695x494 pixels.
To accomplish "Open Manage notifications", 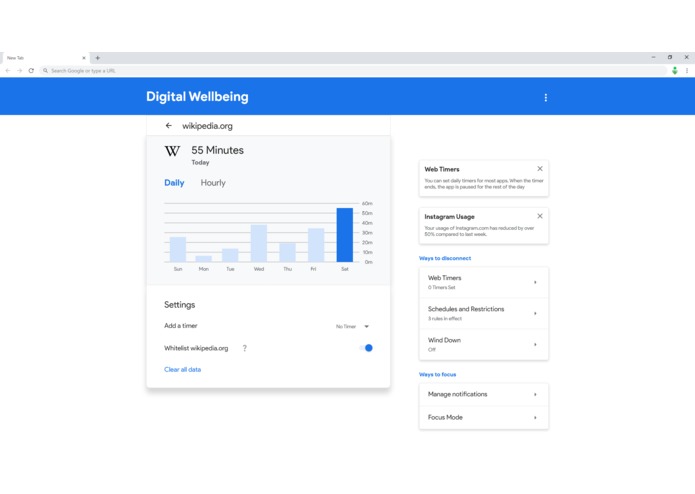I will (484, 394).
